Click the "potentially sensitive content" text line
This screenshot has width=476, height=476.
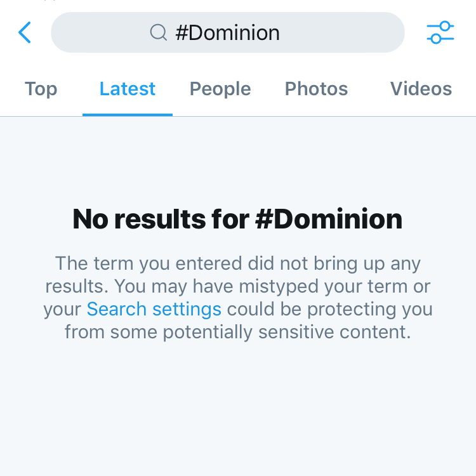pos(237,332)
